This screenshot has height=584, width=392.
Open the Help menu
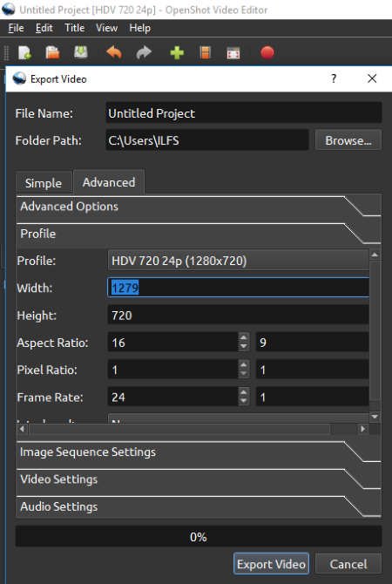(x=140, y=28)
